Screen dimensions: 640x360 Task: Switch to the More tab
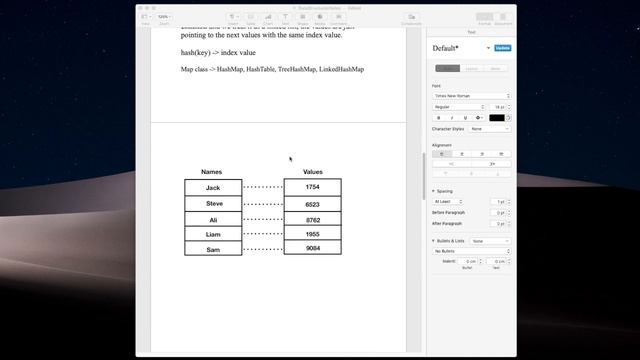click(x=495, y=68)
